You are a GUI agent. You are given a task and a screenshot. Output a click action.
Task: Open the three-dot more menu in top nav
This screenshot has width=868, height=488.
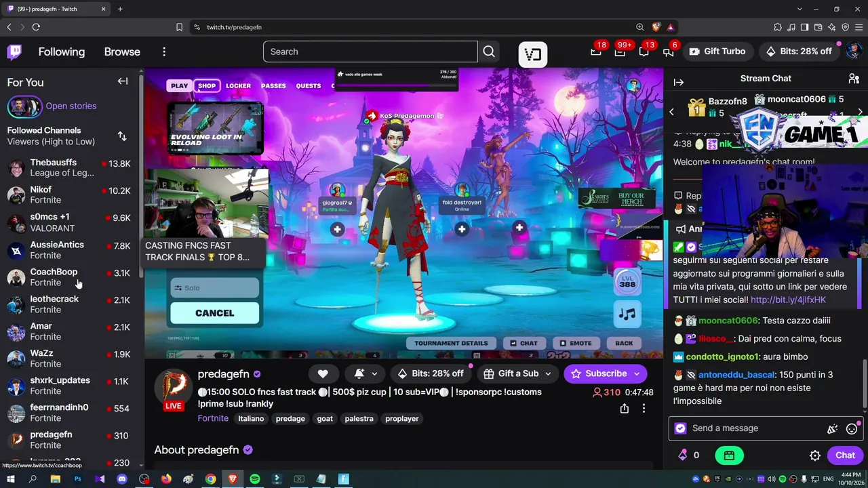164,52
